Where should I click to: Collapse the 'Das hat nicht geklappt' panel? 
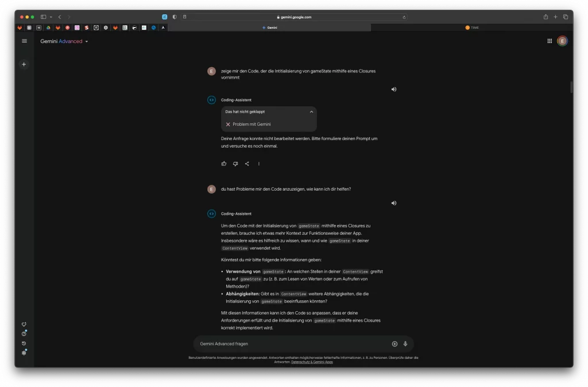(x=311, y=112)
